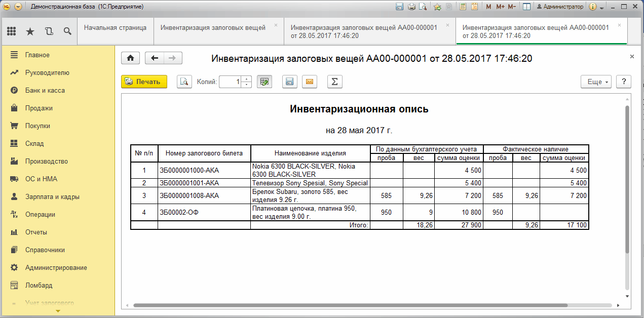Open the print preview icon
The image size is (644, 318).
(x=184, y=82)
